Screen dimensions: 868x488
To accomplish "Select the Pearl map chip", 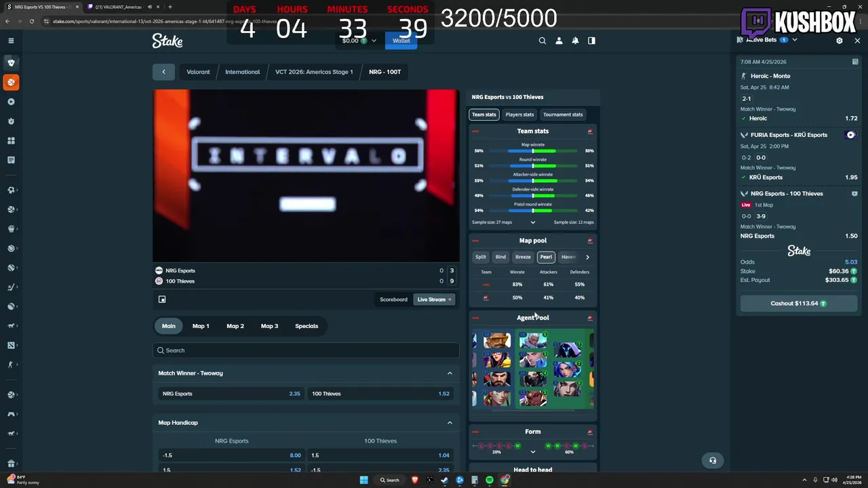I will [546, 257].
